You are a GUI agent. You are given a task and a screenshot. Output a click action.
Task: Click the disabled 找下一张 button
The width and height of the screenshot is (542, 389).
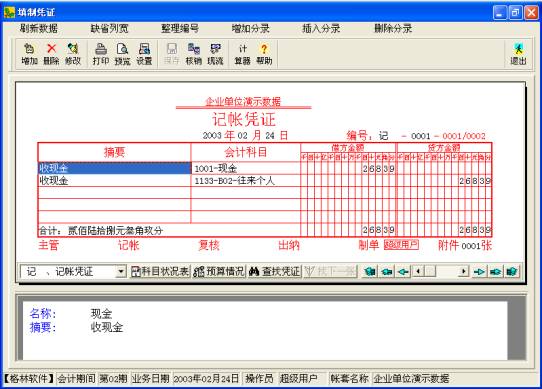coord(330,271)
